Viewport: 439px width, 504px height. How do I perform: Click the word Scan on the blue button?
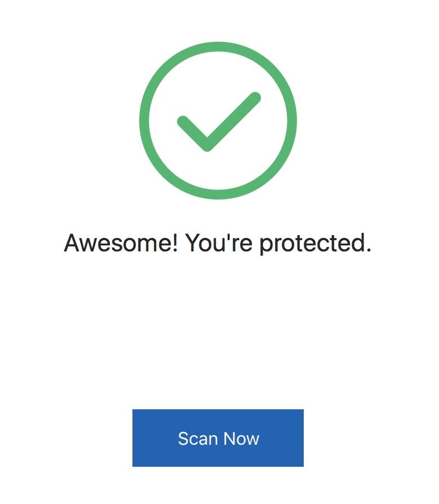[x=198, y=439]
